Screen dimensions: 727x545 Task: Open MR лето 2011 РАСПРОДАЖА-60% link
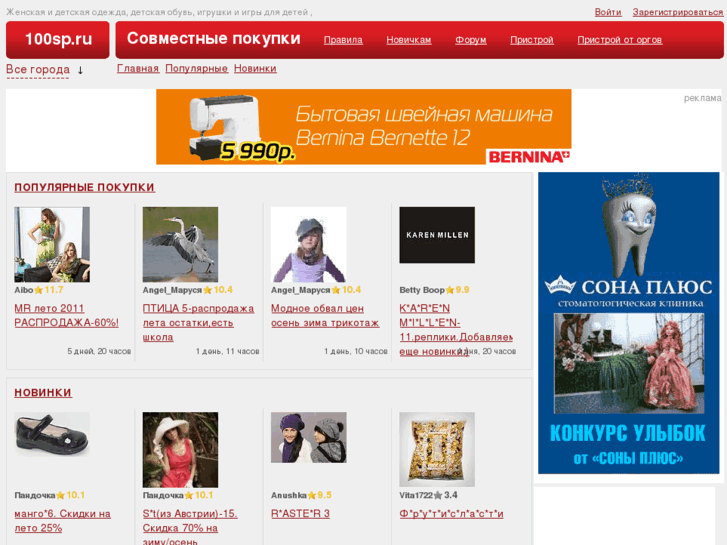(x=66, y=315)
